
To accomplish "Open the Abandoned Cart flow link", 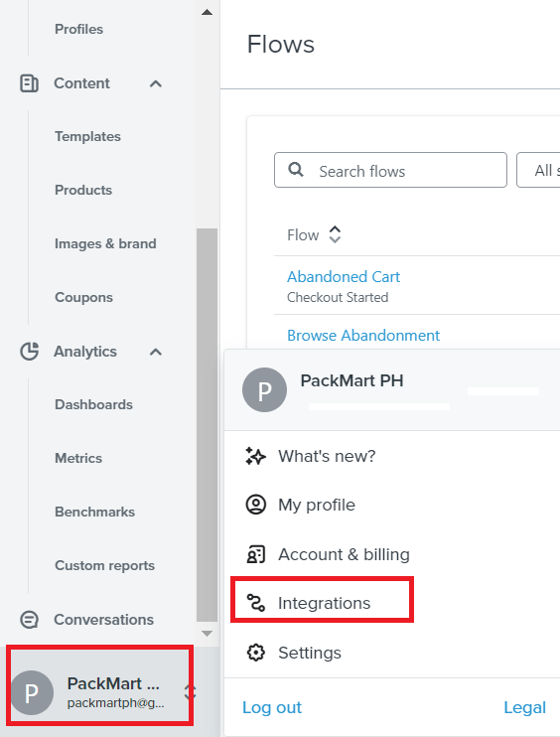I will click(344, 276).
